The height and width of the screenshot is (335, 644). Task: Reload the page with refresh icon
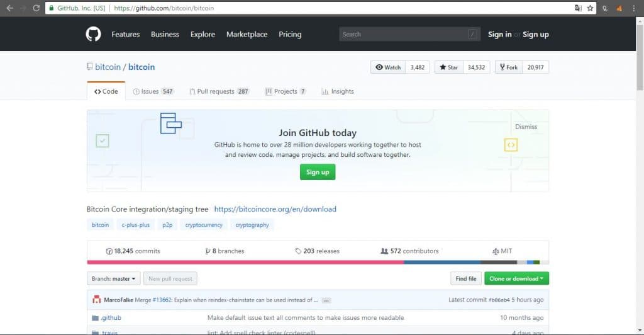click(36, 8)
